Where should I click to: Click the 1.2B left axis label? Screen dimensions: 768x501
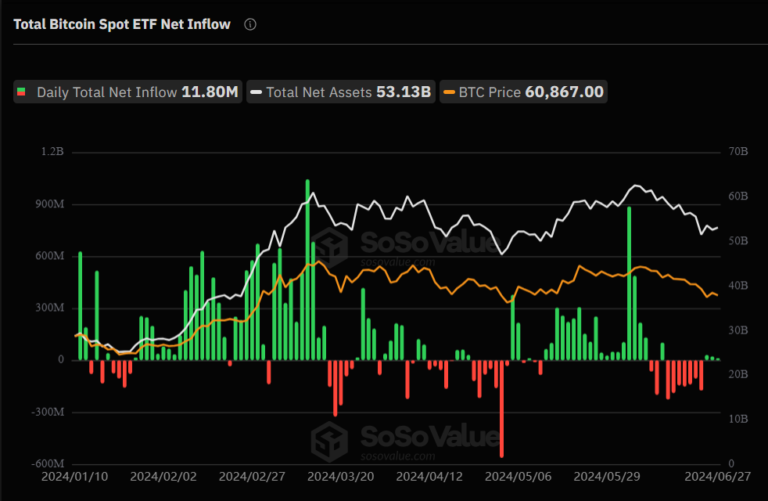tap(52, 152)
